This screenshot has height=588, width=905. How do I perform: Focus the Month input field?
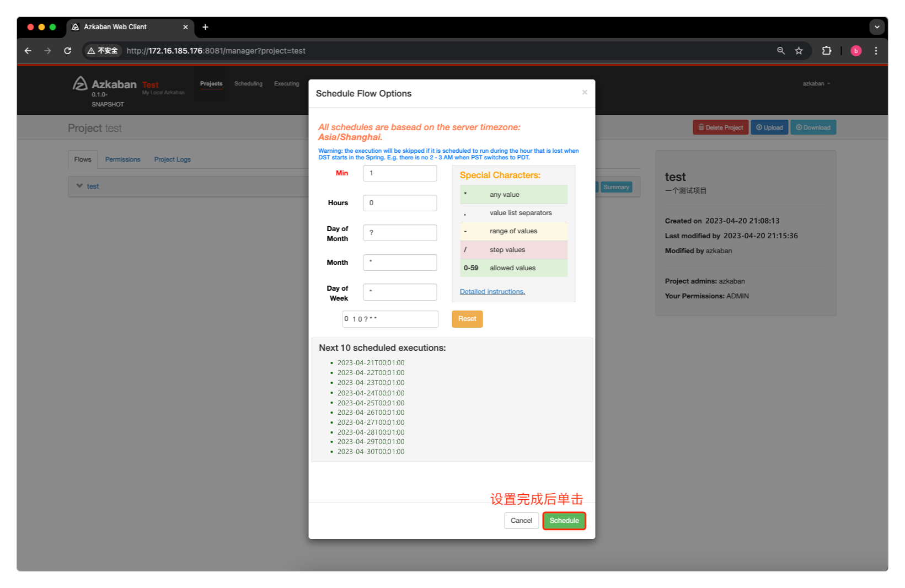point(400,263)
